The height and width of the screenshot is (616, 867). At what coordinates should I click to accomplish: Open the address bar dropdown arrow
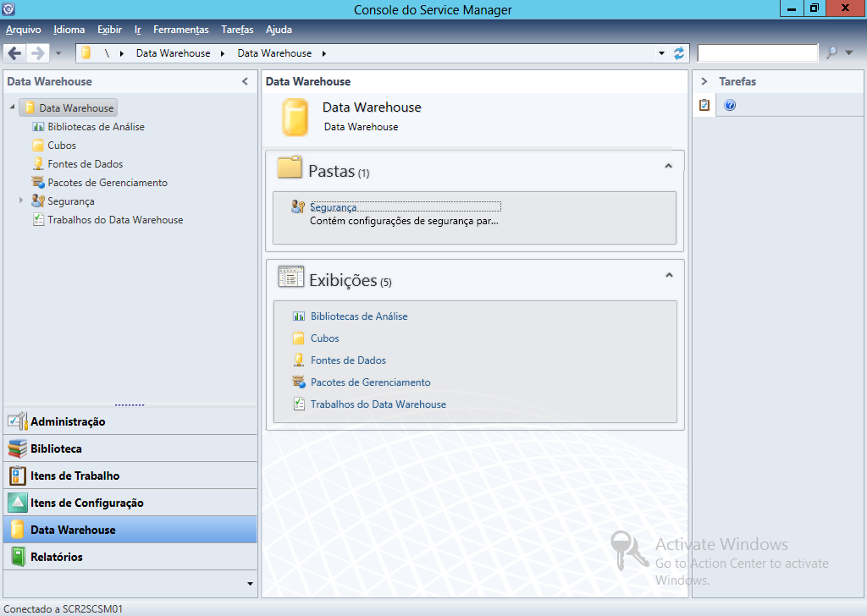[x=661, y=53]
